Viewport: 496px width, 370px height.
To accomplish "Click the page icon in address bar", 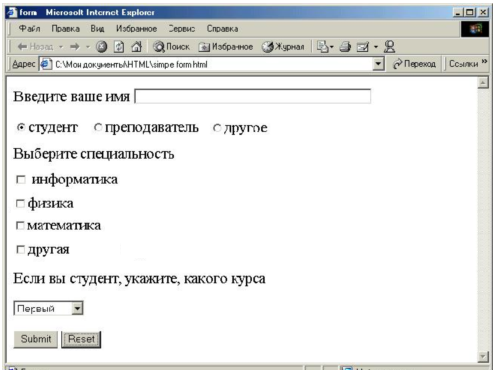I will click(x=46, y=64).
